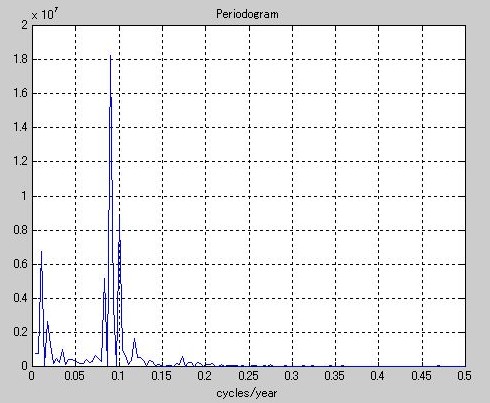Click the x-axis tick label 0.45
Image resolution: width=490 pixels, height=403 pixels.
pos(421,376)
